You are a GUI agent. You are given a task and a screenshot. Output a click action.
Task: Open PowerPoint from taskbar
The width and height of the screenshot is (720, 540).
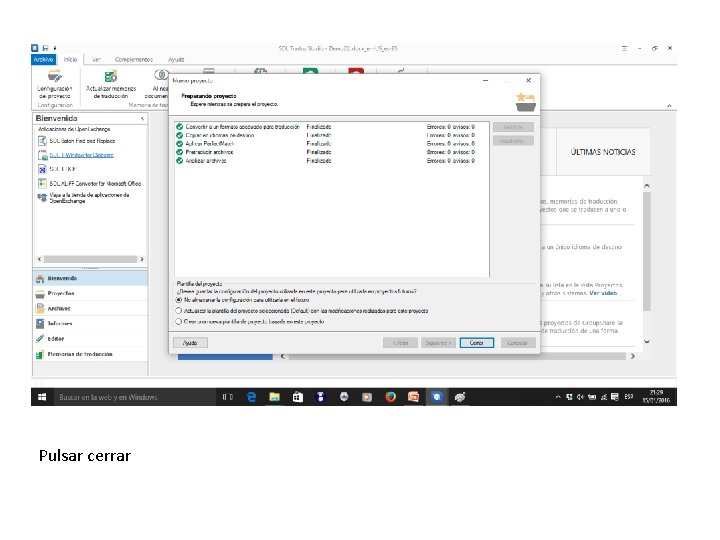point(413,397)
